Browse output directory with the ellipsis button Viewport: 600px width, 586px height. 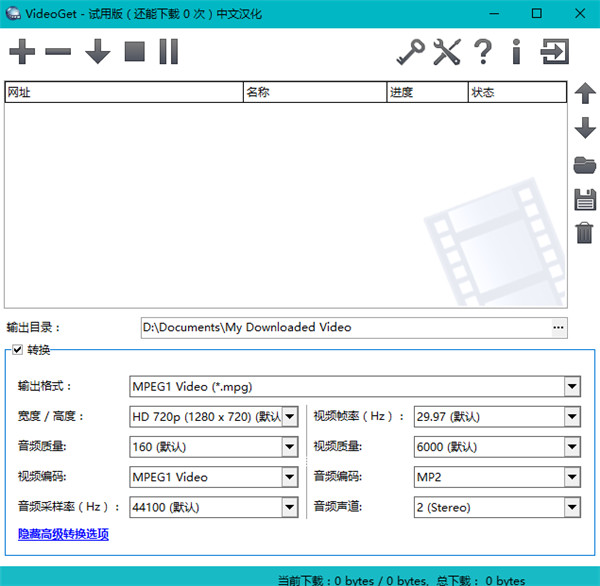(559, 327)
